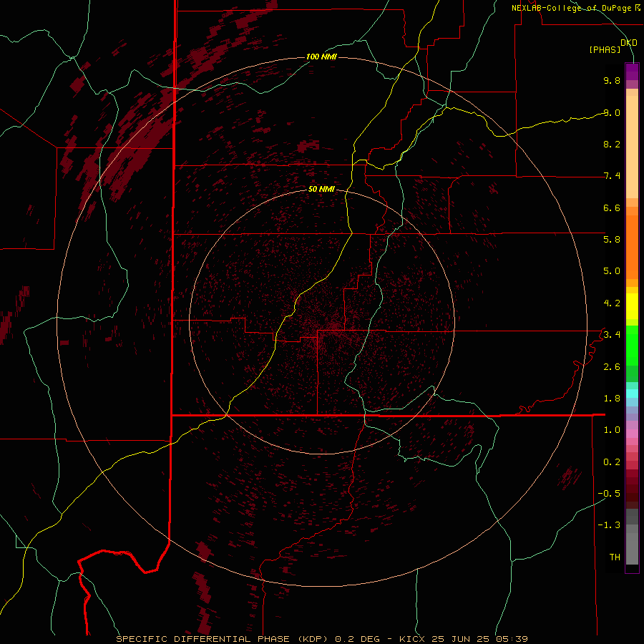This screenshot has height=644, width=644.
Task: Click the 0.2 scale value
Action: pyautogui.click(x=612, y=462)
